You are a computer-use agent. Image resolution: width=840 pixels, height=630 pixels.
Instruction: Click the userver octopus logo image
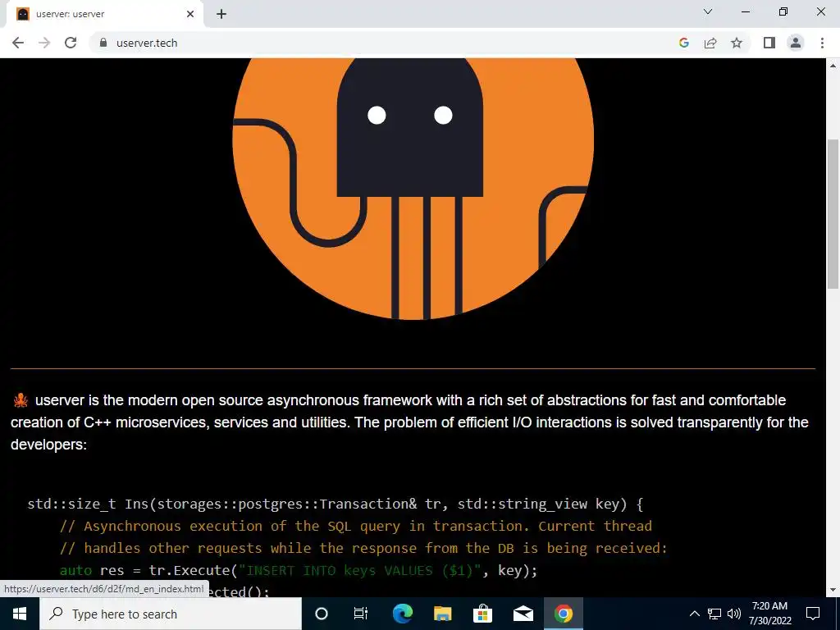(413, 189)
